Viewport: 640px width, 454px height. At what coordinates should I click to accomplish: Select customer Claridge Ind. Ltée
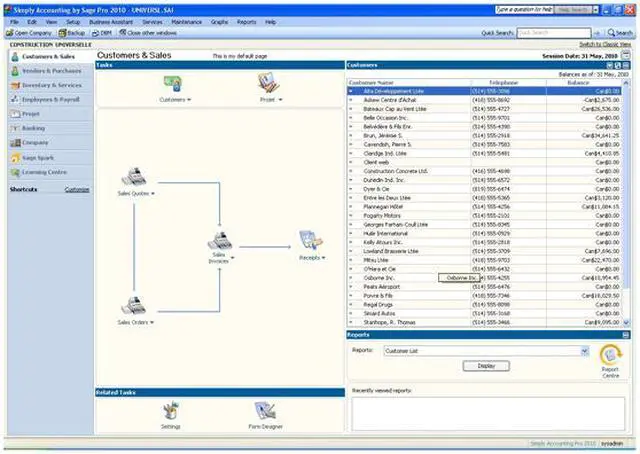484,154
